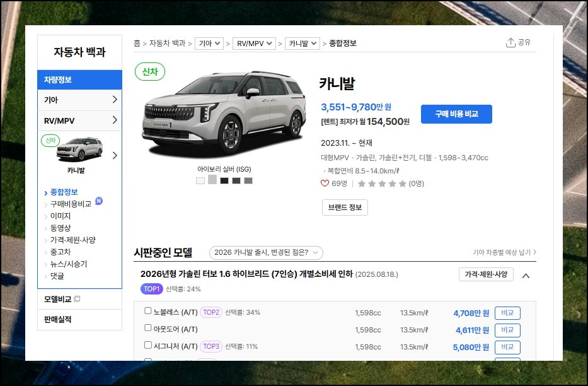This screenshot has width=588, height=386.
Task: Open the 카니발 breadcrumb dropdown
Action: click(303, 43)
